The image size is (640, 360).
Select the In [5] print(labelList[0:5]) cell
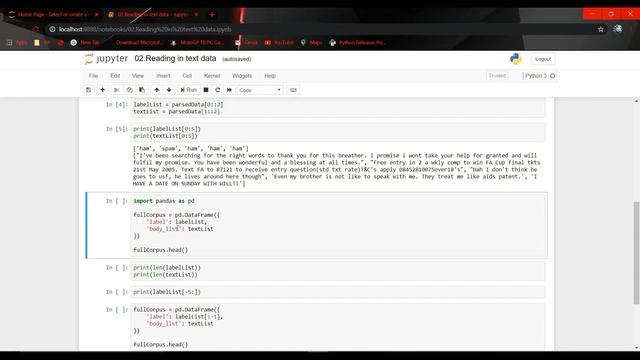pos(338,132)
